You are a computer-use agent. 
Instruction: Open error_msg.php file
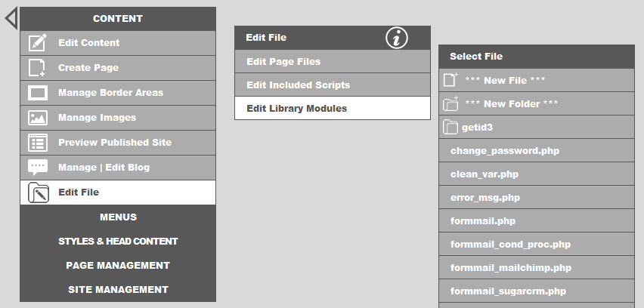point(537,197)
